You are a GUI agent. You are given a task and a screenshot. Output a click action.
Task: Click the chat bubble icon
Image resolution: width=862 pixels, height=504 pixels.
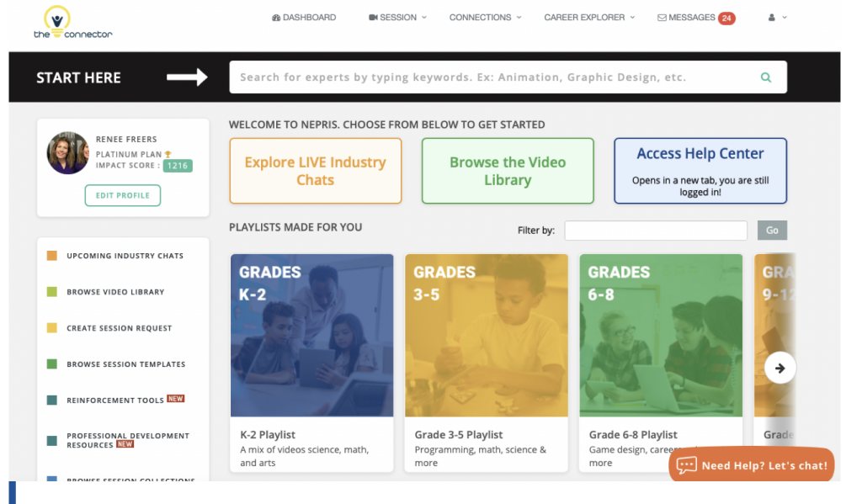click(x=687, y=465)
